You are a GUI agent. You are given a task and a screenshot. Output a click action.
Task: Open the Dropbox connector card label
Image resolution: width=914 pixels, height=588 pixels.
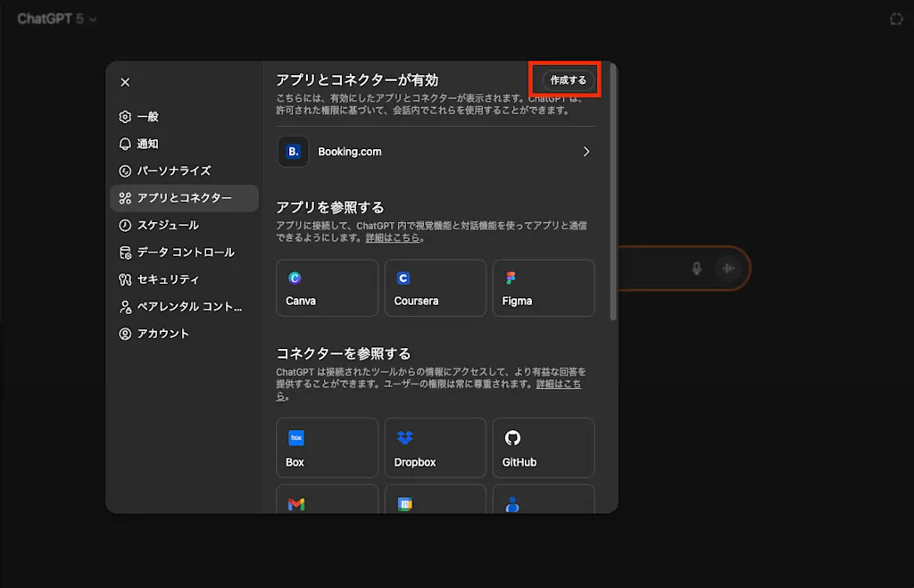415,462
